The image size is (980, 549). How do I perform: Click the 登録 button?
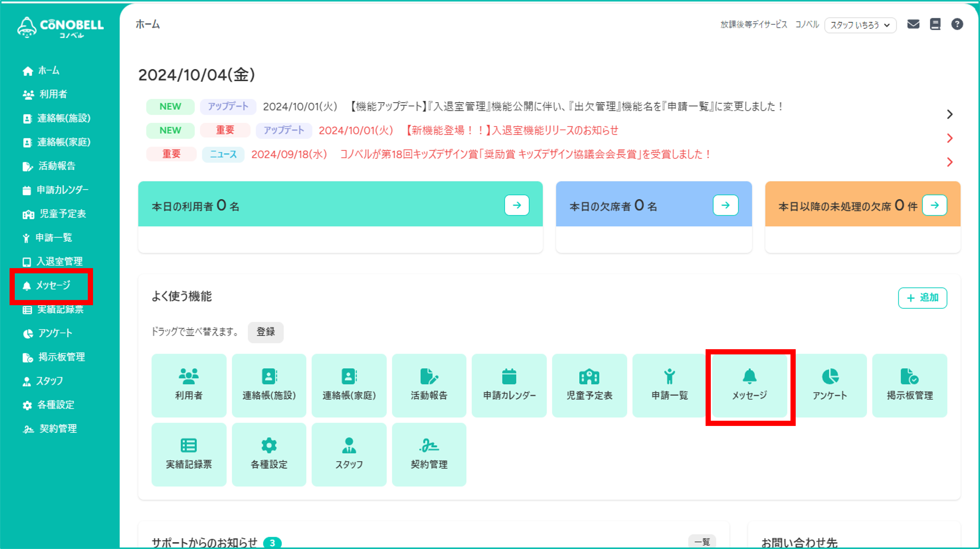click(x=265, y=332)
